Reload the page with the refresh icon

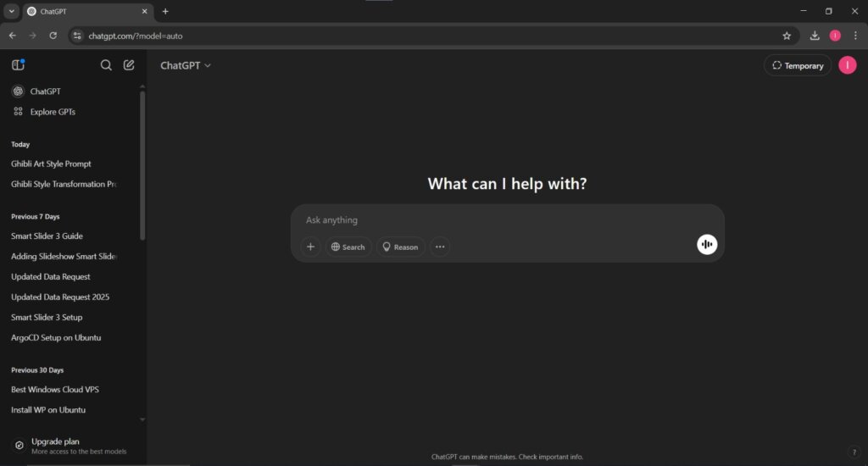click(x=53, y=36)
